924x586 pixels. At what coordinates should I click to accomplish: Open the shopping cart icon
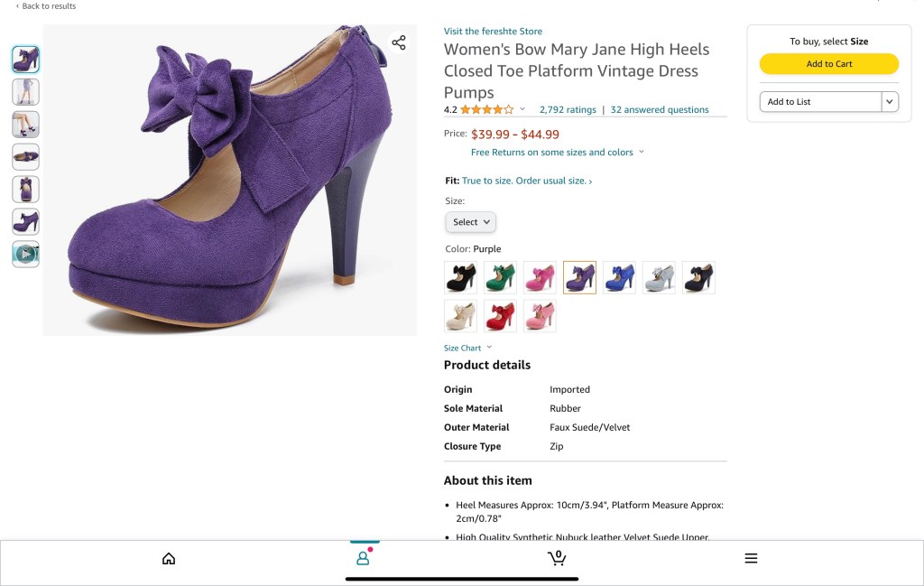coord(557,558)
